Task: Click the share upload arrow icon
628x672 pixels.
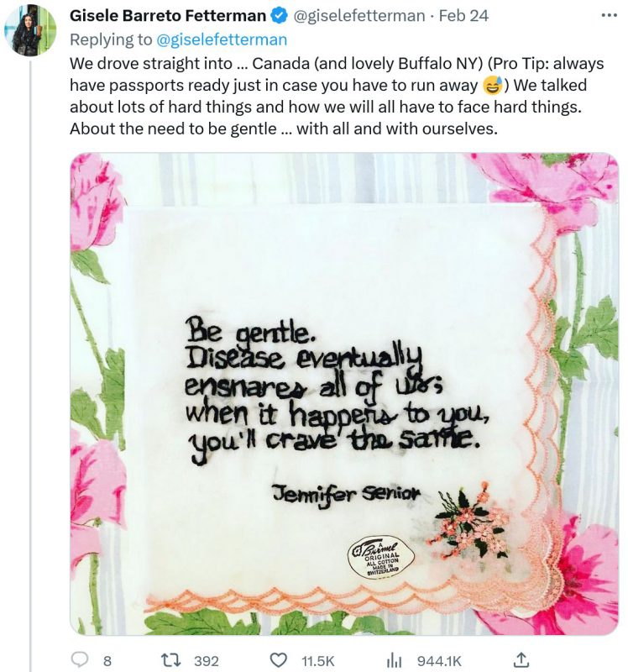Action: [x=521, y=660]
